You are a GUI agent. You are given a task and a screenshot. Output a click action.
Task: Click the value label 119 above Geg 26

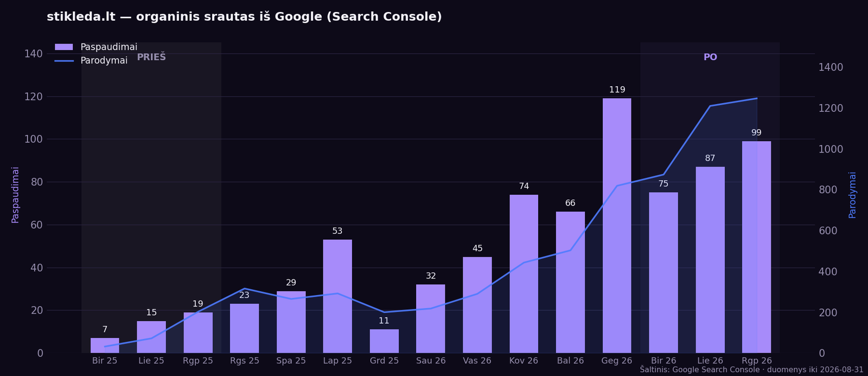pyautogui.click(x=617, y=90)
